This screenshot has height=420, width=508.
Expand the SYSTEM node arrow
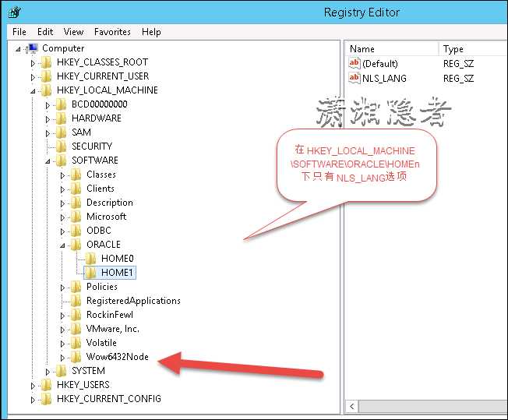click(48, 372)
